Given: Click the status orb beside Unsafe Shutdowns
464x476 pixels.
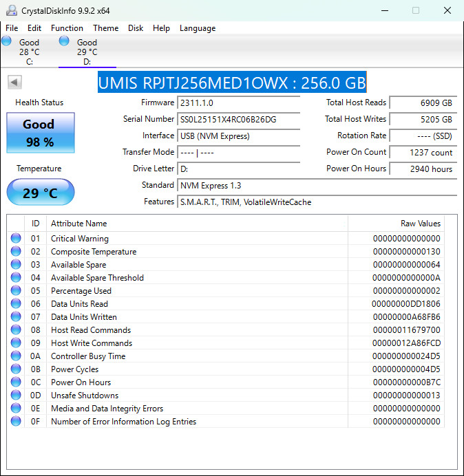Looking at the screenshot, I should coord(16,395).
